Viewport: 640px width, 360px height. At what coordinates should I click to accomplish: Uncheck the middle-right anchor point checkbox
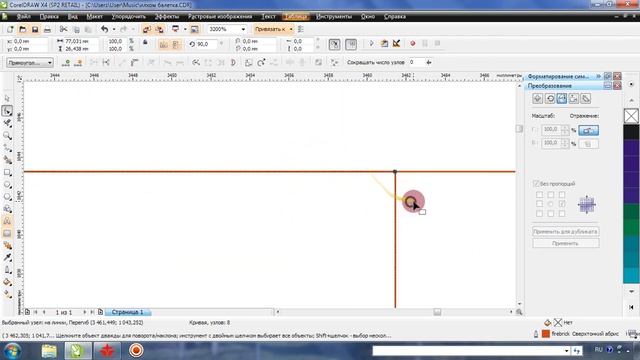(x=562, y=204)
